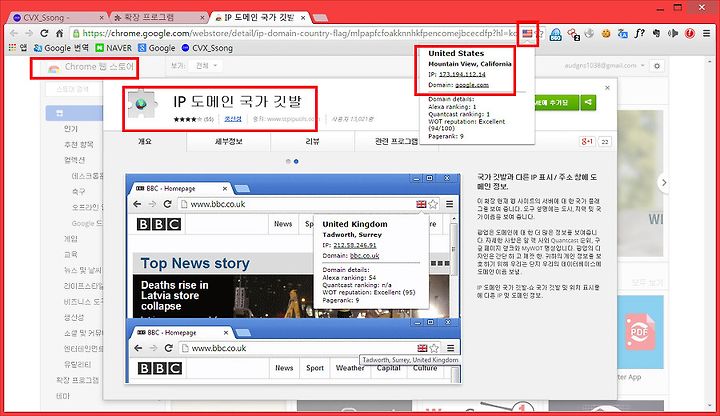
Task: Open a new browser tab
Action: (320, 18)
